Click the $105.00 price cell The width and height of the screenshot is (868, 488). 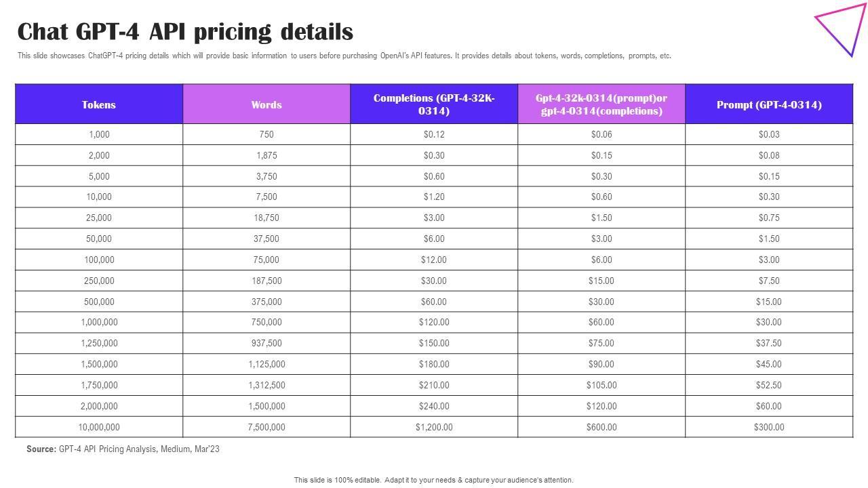coord(601,385)
